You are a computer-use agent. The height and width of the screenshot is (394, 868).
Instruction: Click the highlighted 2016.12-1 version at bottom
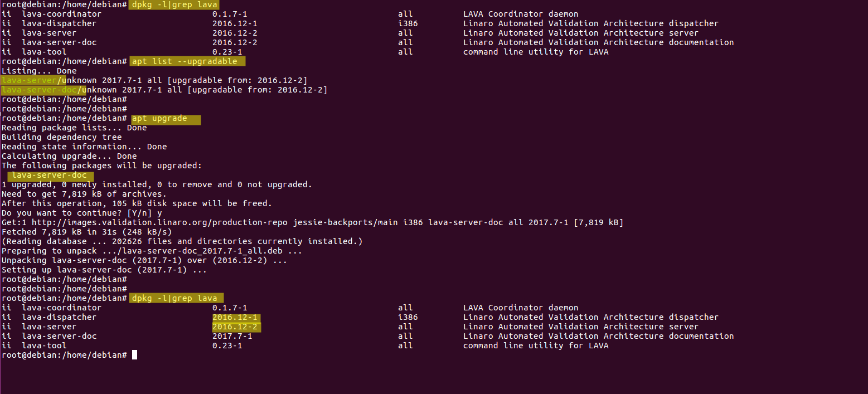tap(235, 317)
